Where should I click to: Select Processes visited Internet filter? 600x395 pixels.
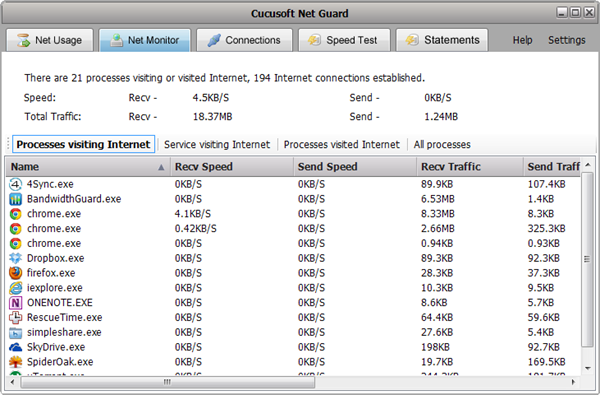click(x=341, y=144)
